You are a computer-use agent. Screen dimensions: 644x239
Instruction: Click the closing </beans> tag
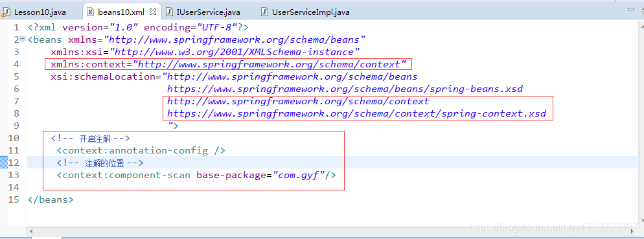pyautogui.click(x=51, y=200)
